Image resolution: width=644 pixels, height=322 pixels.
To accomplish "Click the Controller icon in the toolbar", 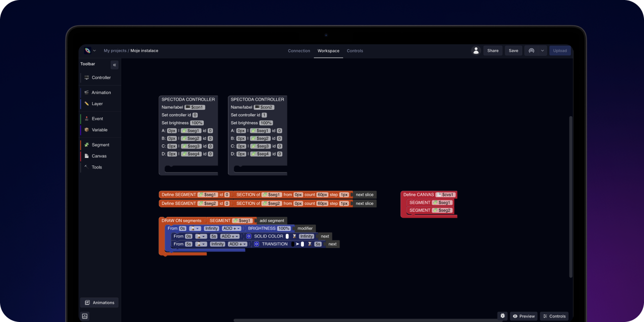I will pos(87,77).
